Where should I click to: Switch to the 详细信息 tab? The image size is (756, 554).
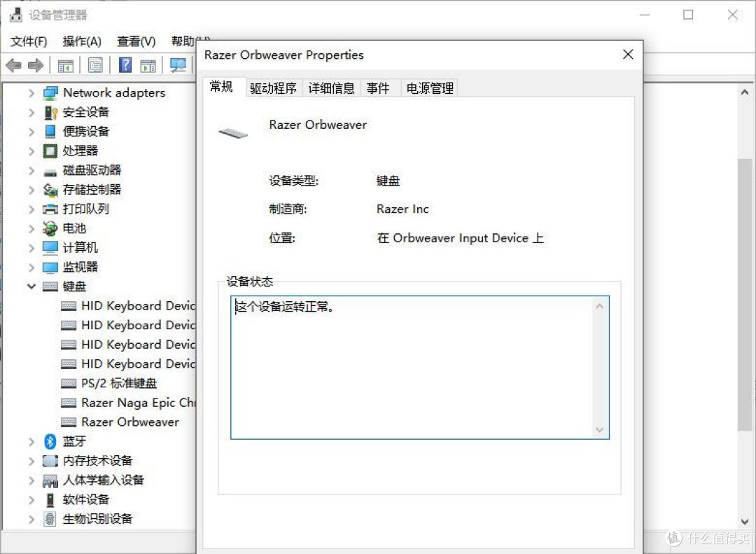(x=332, y=88)
